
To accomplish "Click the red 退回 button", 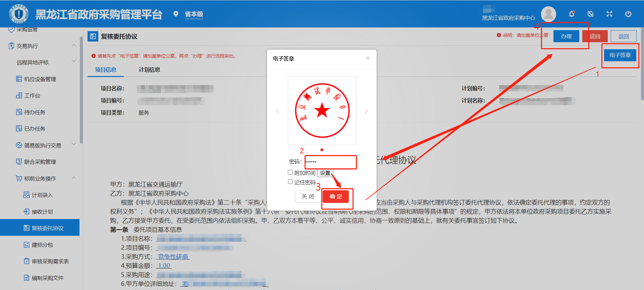I will [x=595, y=36].
